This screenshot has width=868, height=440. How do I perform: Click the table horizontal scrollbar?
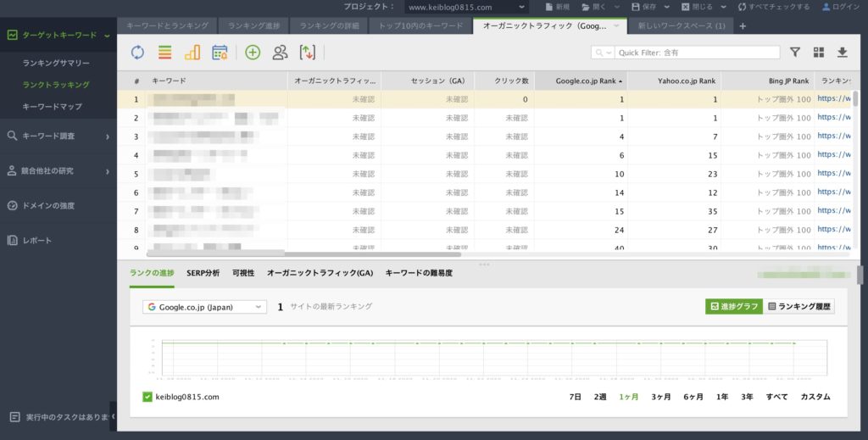303,253
